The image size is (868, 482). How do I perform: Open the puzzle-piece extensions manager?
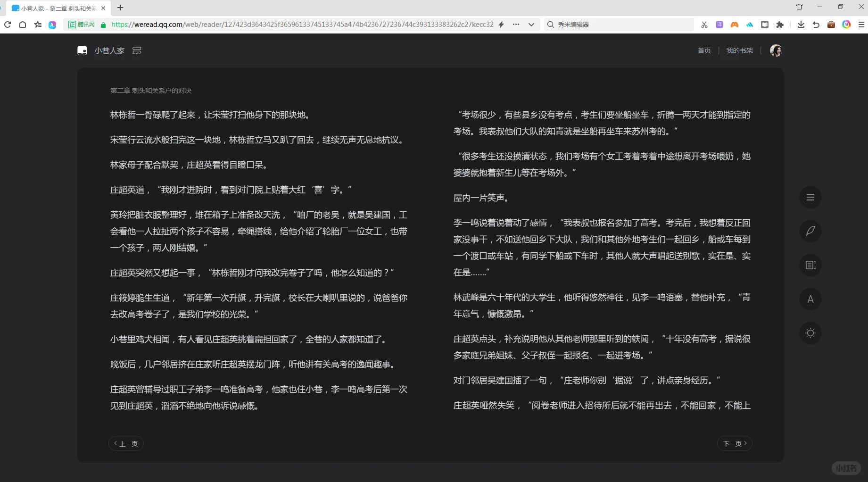pyautogui.click(x=780, y=25)
